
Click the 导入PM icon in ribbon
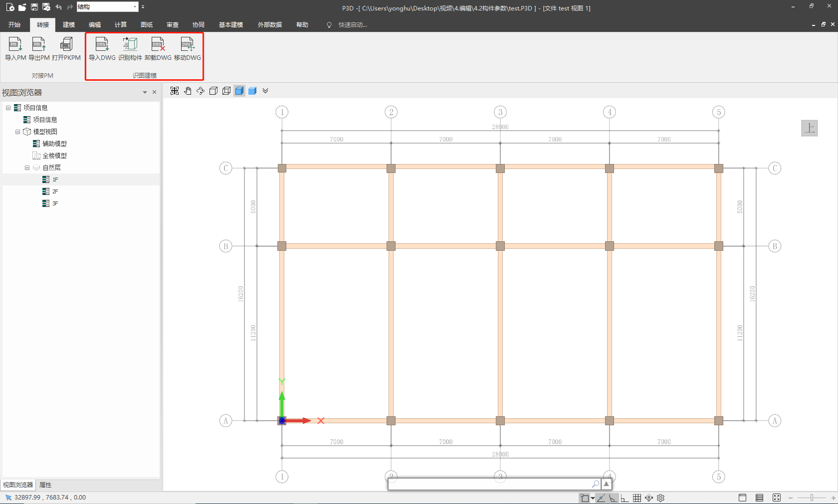point(15,45)
